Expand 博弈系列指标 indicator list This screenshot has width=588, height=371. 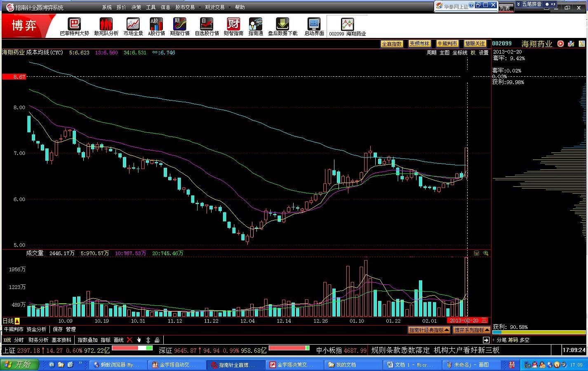(471, 330)
